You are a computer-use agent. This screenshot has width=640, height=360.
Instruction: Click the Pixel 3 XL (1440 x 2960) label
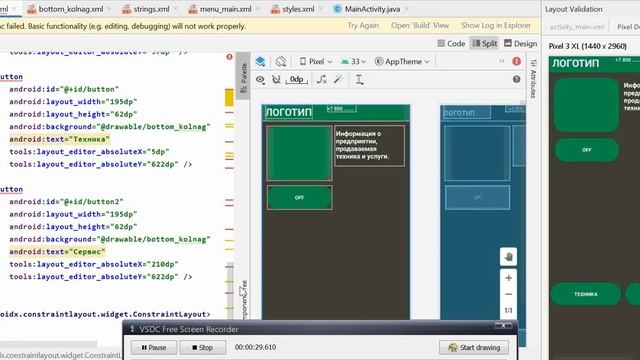pos(587,46)
